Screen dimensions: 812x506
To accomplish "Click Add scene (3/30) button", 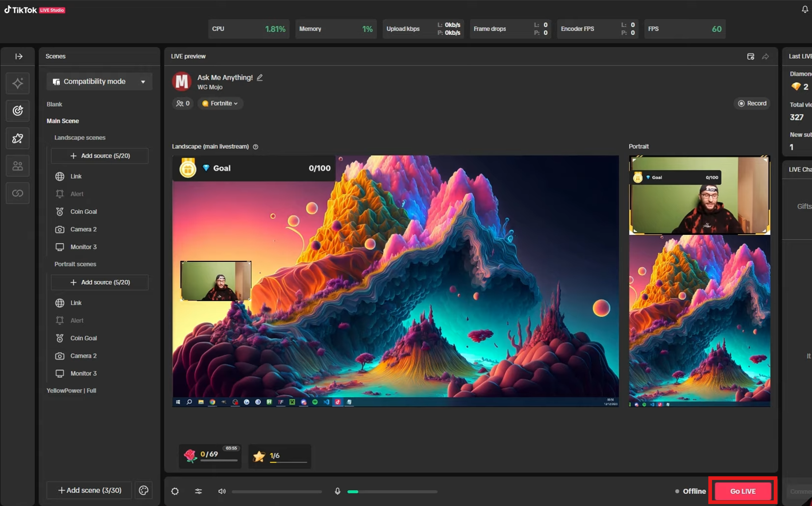I will click(x=90, y=490).
